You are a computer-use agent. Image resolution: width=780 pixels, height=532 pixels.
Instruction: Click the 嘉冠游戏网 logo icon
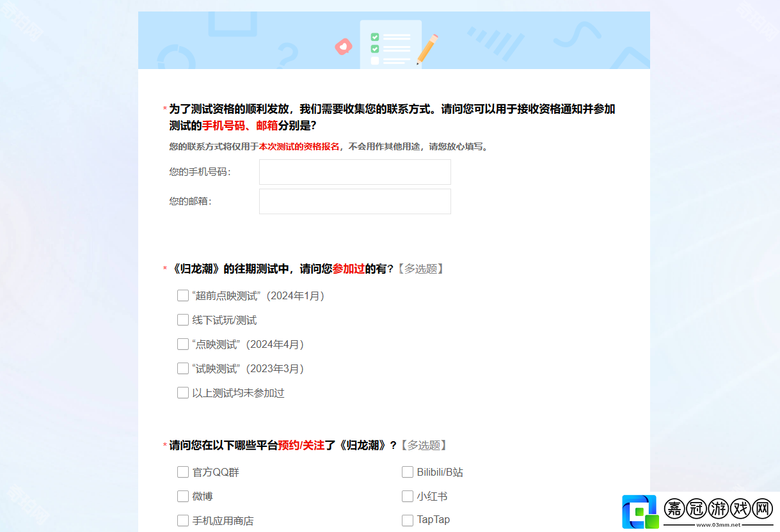click(640, 512)
